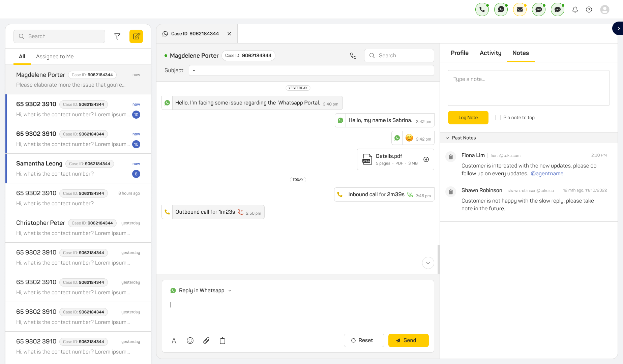Open the emoji picker in reply box
The height and width of the screenshot is (364, 623).
[190, 341]
